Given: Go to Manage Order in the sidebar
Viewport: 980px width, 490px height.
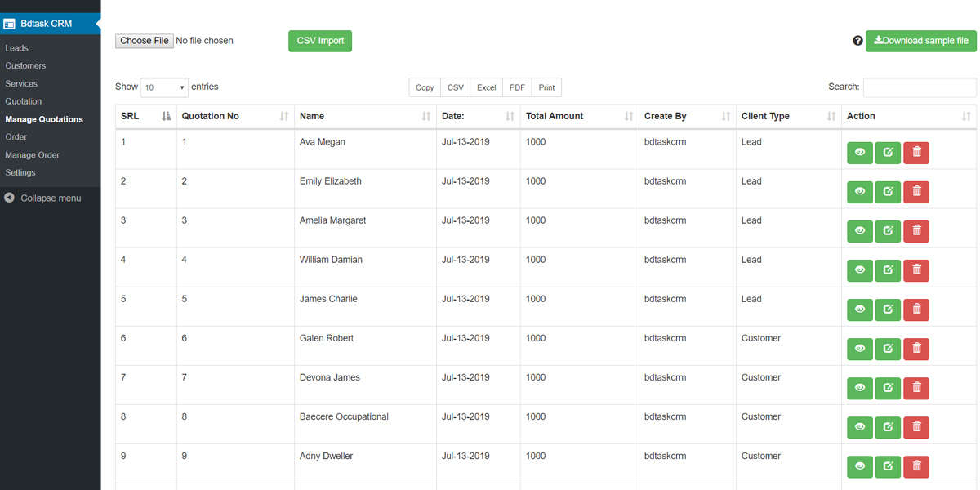Looking at the screenshot, I should [x=32, y=154].
